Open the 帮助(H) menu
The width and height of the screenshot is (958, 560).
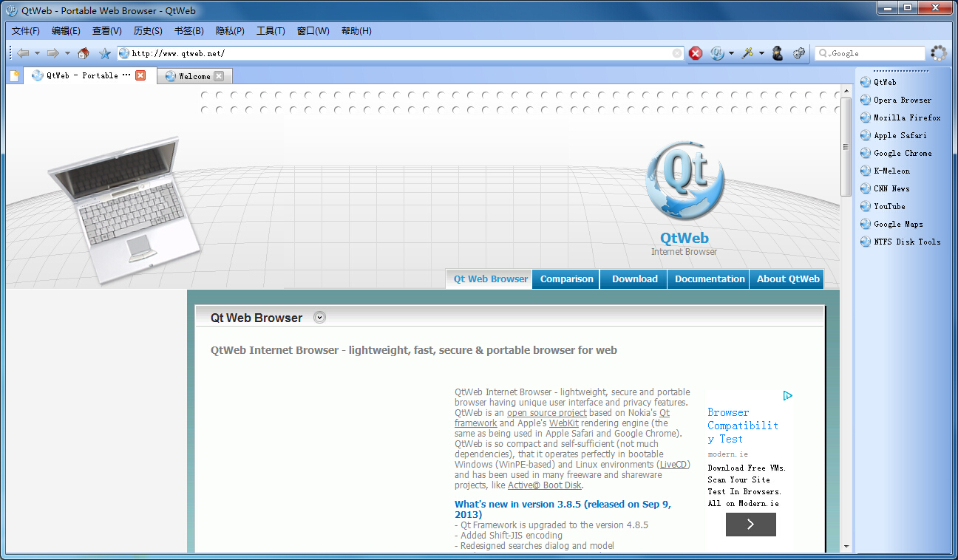click(356, 31)
